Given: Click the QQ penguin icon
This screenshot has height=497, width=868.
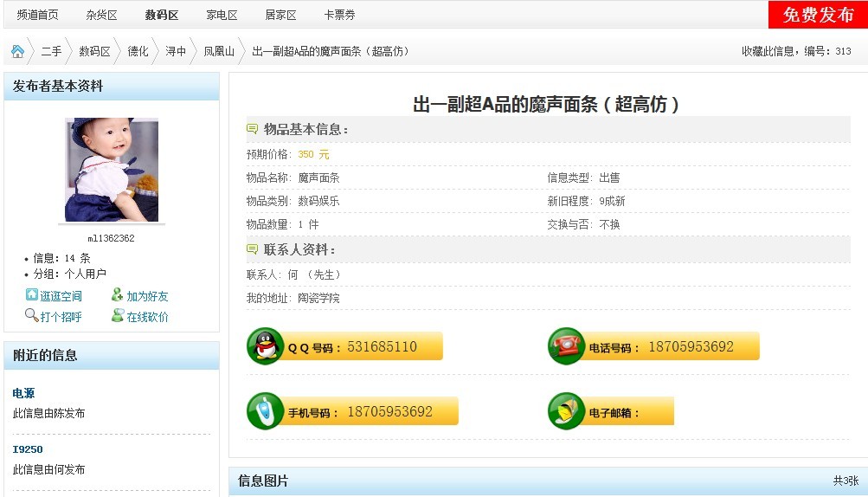Looking at the screenshot, I should (265, 346).
